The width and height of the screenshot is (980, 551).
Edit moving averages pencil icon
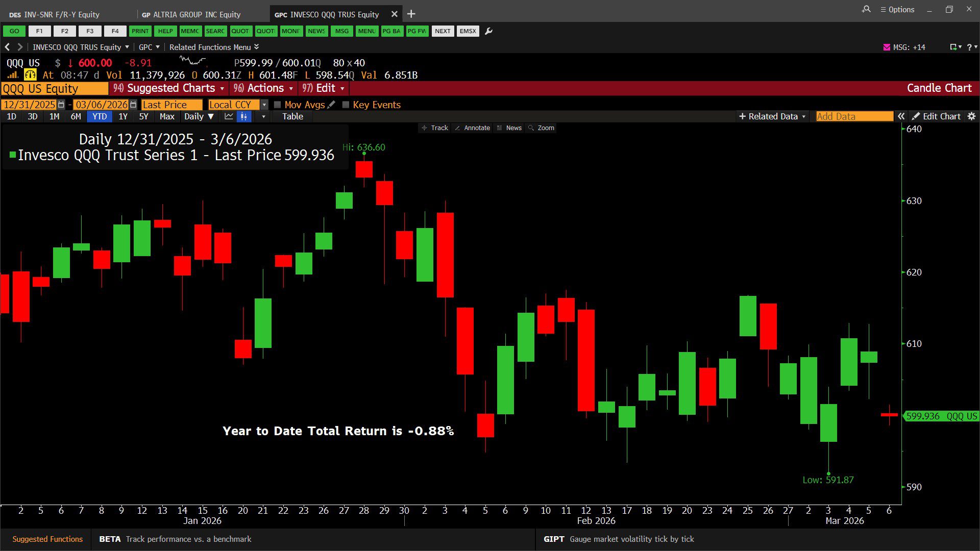click(x=331, y=105)
